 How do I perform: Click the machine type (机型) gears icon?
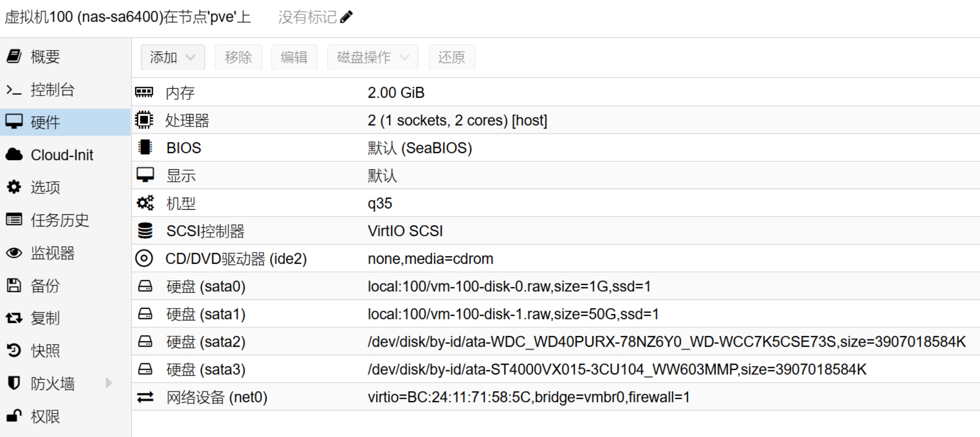coord(145,203)
